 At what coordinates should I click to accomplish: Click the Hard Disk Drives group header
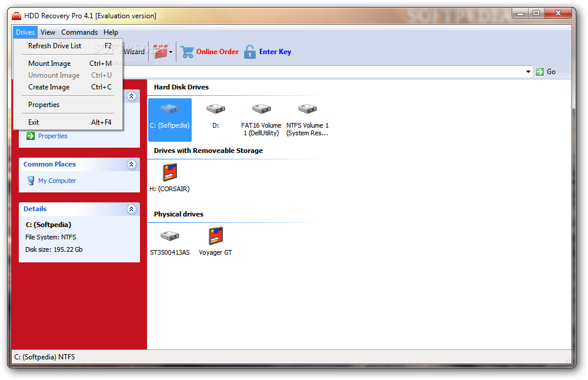coord(181,87)
